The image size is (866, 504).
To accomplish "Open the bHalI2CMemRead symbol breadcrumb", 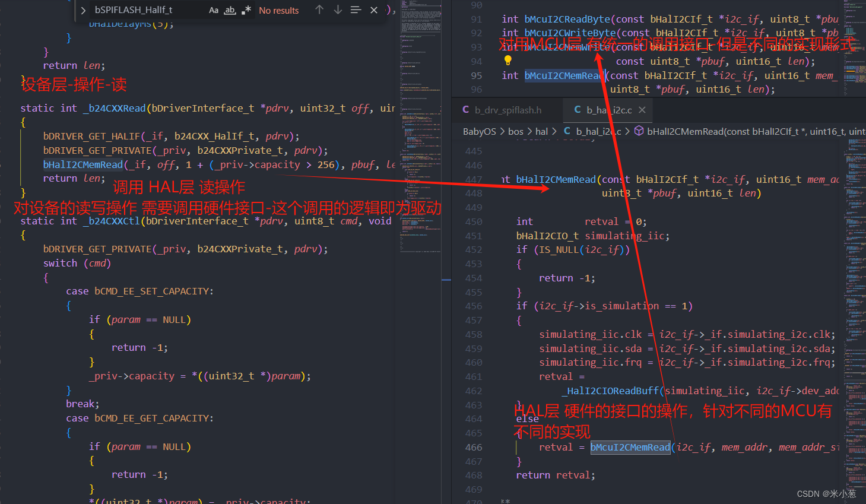I will (756, 131).
